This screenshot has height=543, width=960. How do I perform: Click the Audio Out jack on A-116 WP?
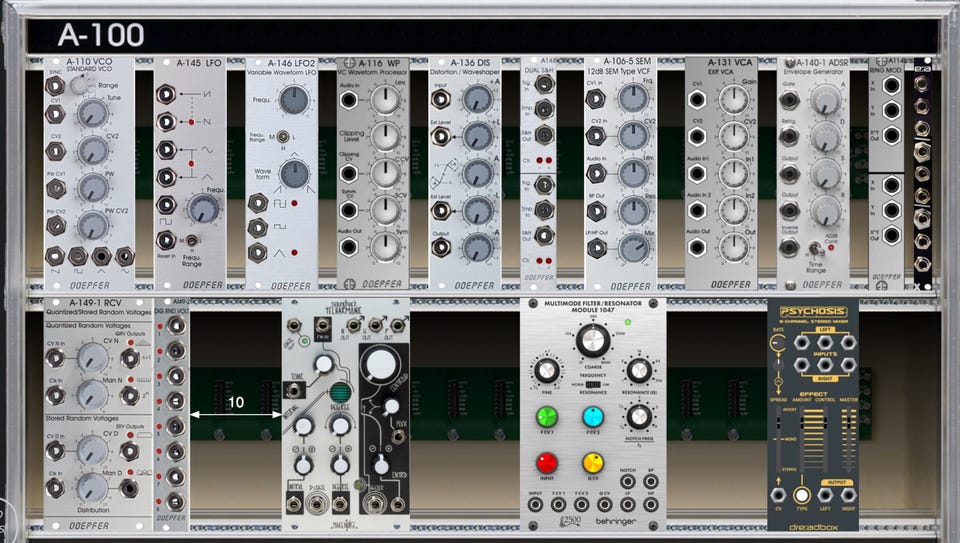[x=348, y=247]
